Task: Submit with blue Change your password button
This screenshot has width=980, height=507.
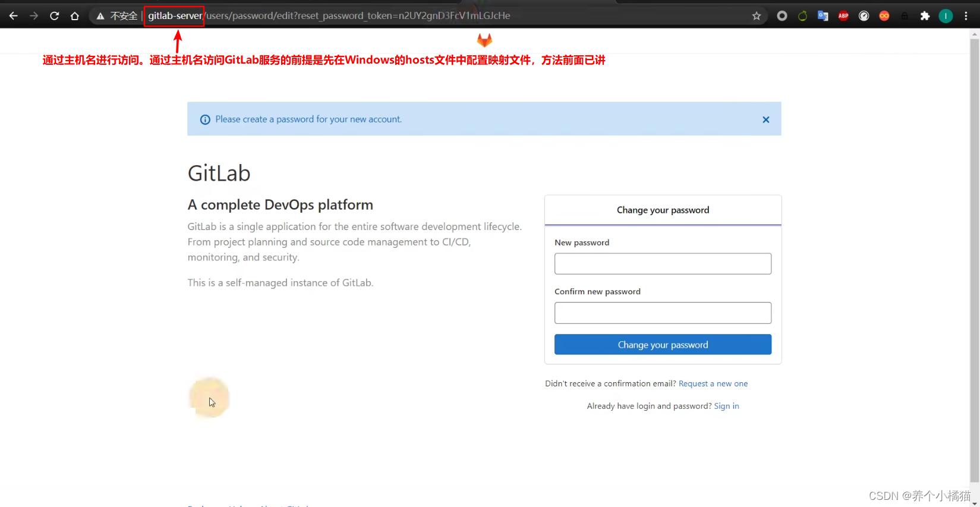Action: pos(663,345)
